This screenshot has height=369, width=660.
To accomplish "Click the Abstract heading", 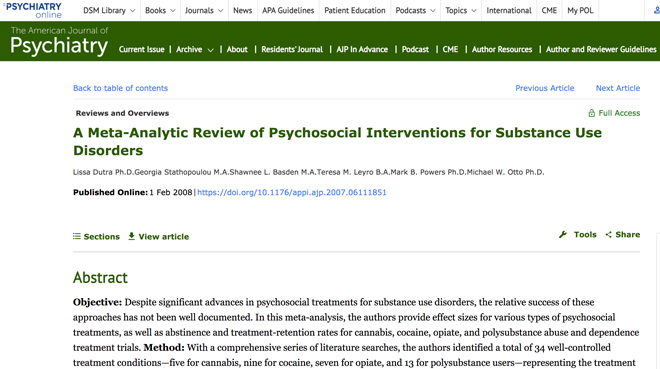I will [x=100, y=278].
